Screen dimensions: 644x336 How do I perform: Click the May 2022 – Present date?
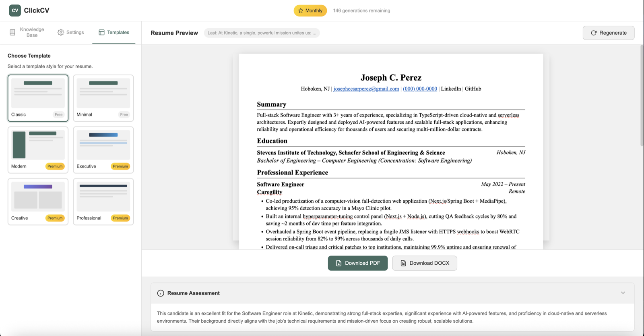pyautogui.click(x=503, y=184)
